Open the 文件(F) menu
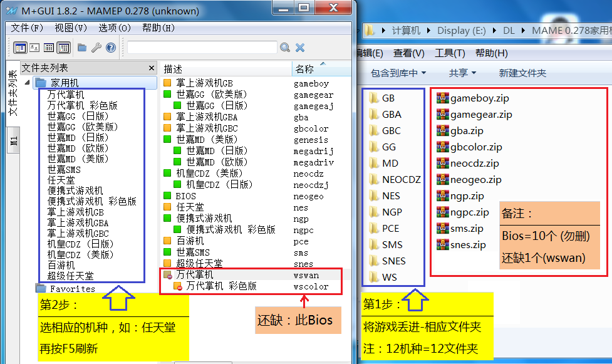This screenshot has width=612, height=364. 27,28
